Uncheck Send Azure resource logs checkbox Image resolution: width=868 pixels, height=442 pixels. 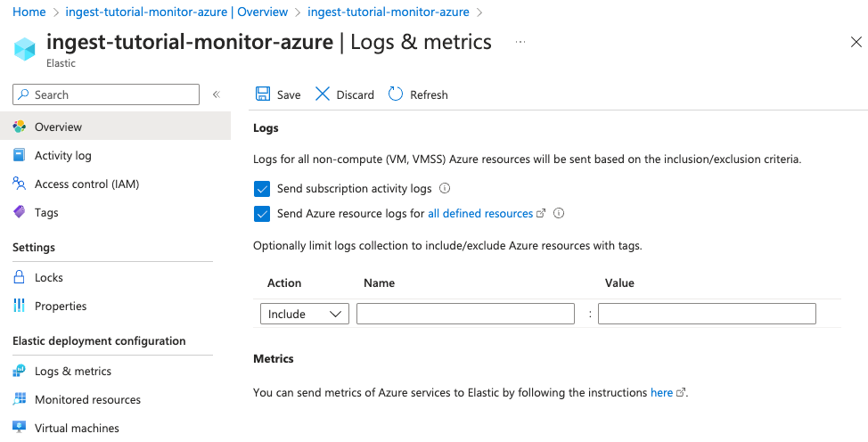(262, 214)
